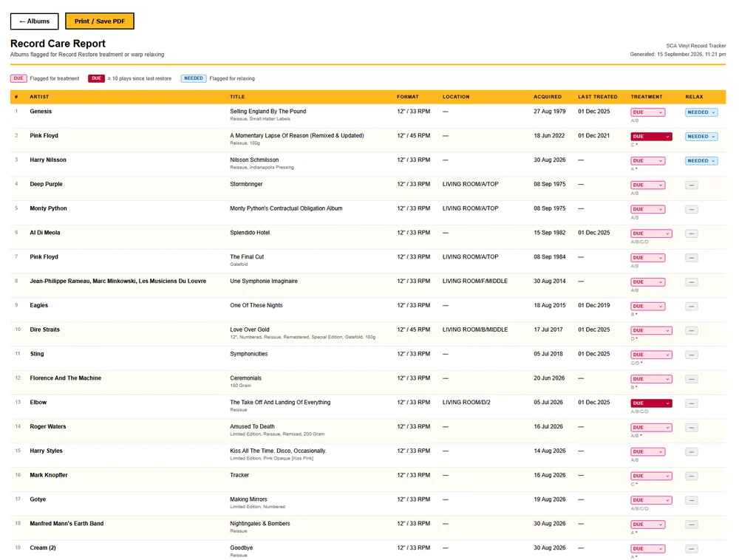Click relax dash button for Sting
Screen dimensions: 739x560
pos(692,355)
